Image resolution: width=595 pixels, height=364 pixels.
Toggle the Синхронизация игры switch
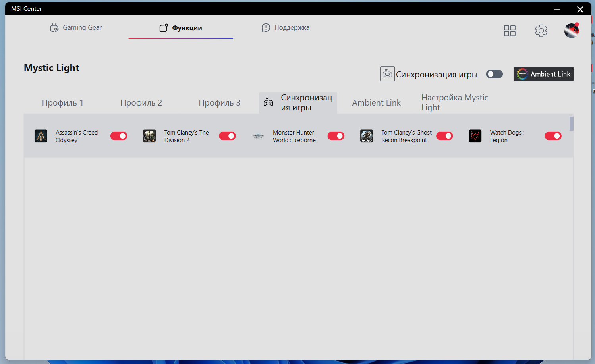495,74
